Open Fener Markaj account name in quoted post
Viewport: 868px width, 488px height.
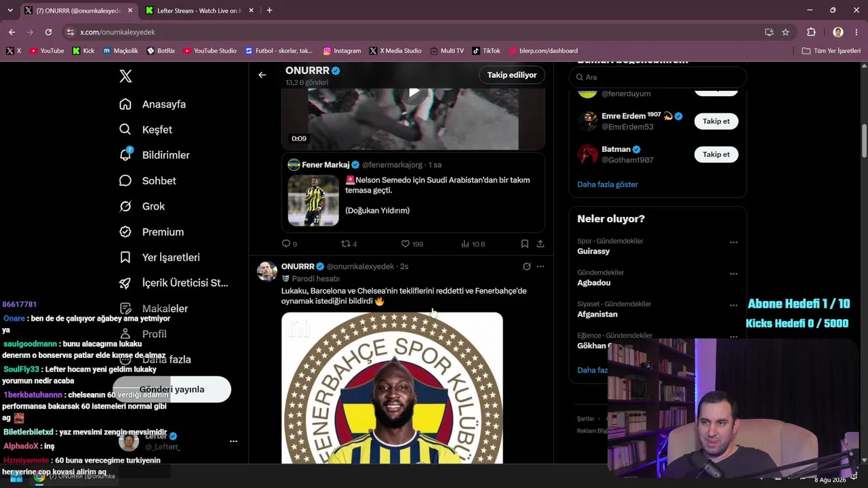325,165
